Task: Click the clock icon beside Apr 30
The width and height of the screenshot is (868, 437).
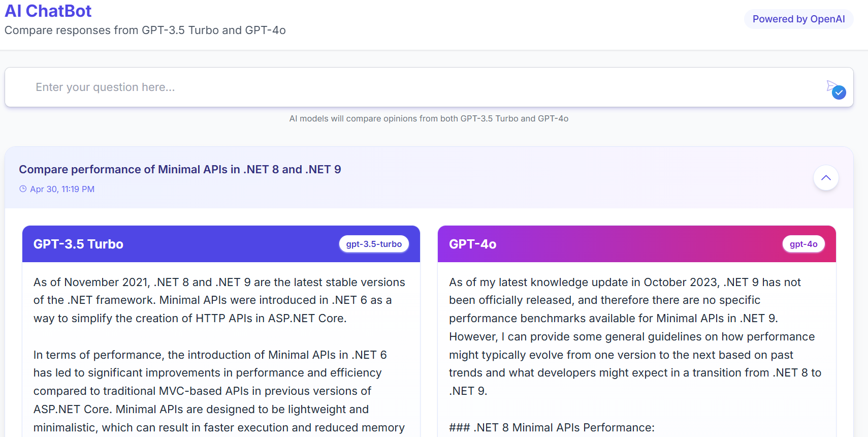Action: [x=23, y=189]
